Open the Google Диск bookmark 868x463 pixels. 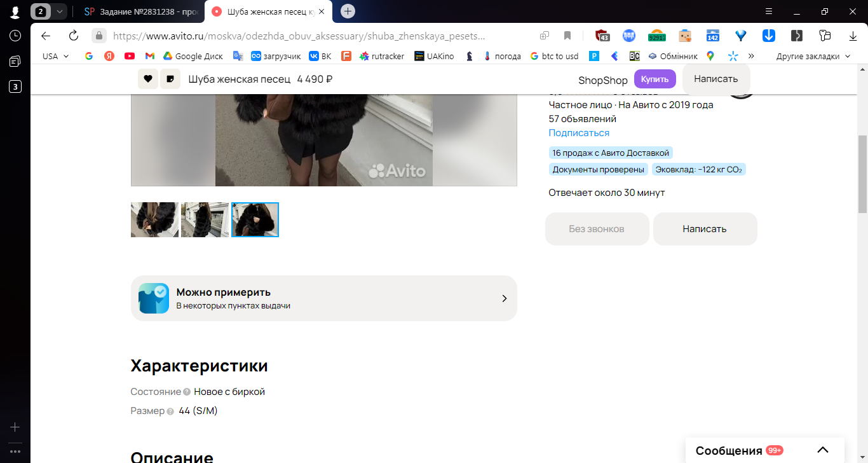pyautogui.click(x=193, y=56)
